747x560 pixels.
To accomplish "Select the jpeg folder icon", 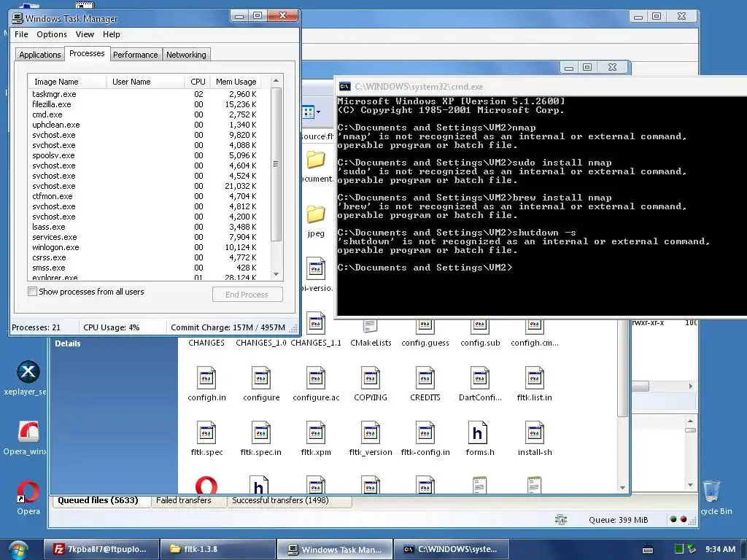I will [315, 214].
